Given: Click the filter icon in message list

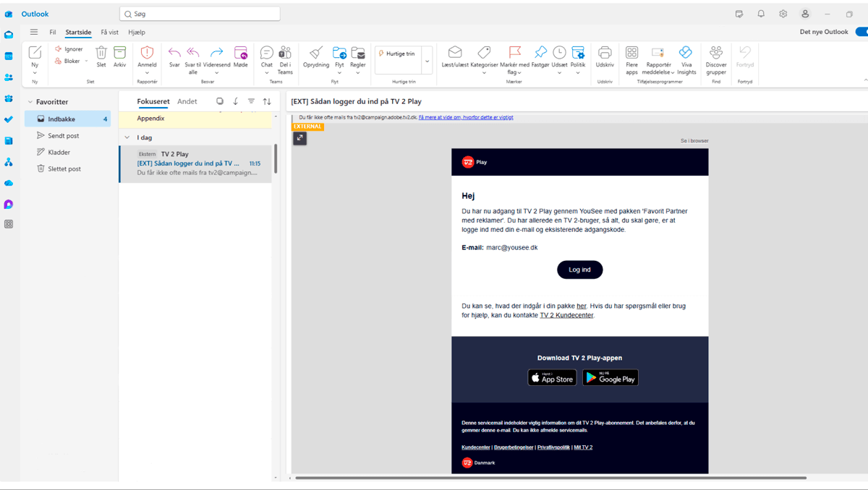Looking at the screenshot, I should click(251, 101).
